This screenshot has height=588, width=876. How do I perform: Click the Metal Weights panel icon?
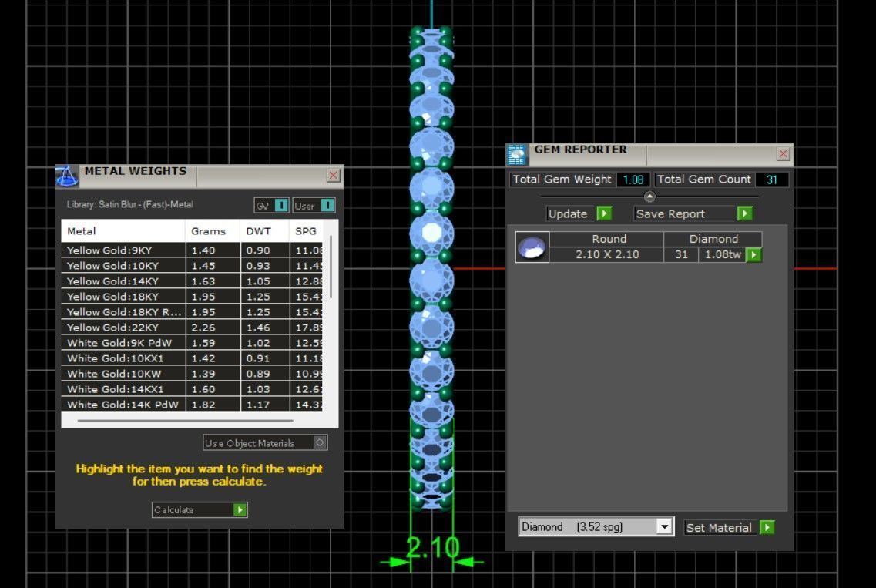(66, 176)
